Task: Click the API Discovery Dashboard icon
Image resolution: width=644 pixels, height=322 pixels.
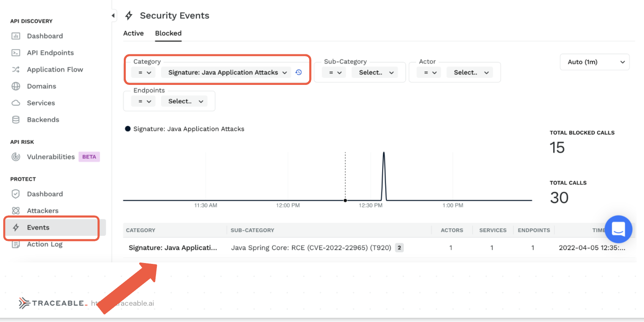Action: coord(15,36)
